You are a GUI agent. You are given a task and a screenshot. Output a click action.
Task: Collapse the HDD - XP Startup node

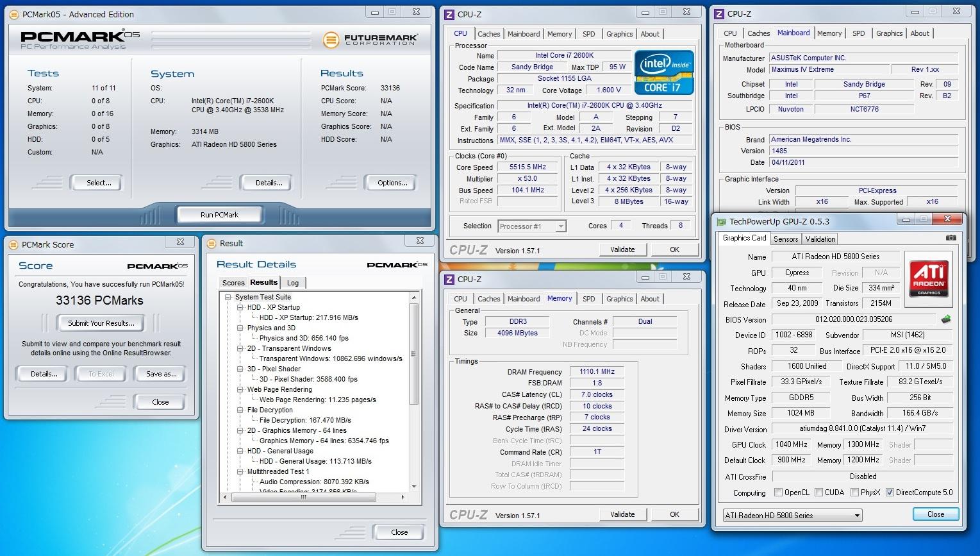(x=240, y=307)
